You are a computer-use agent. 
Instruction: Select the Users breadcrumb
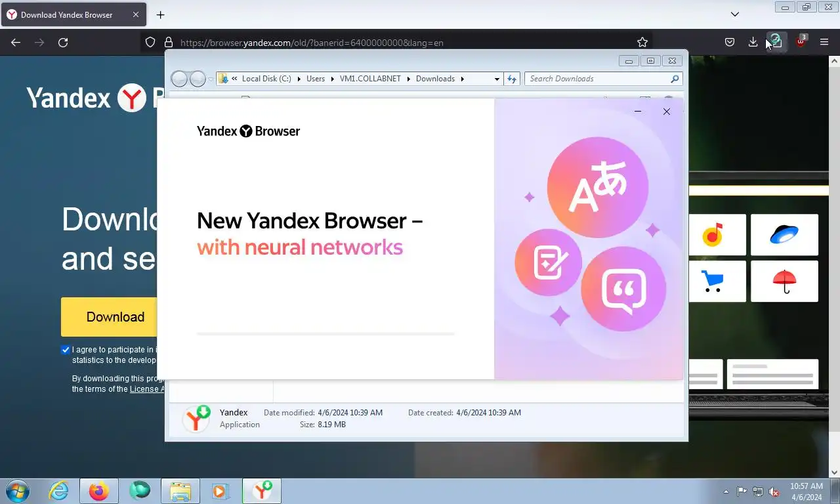pos(316,79)
